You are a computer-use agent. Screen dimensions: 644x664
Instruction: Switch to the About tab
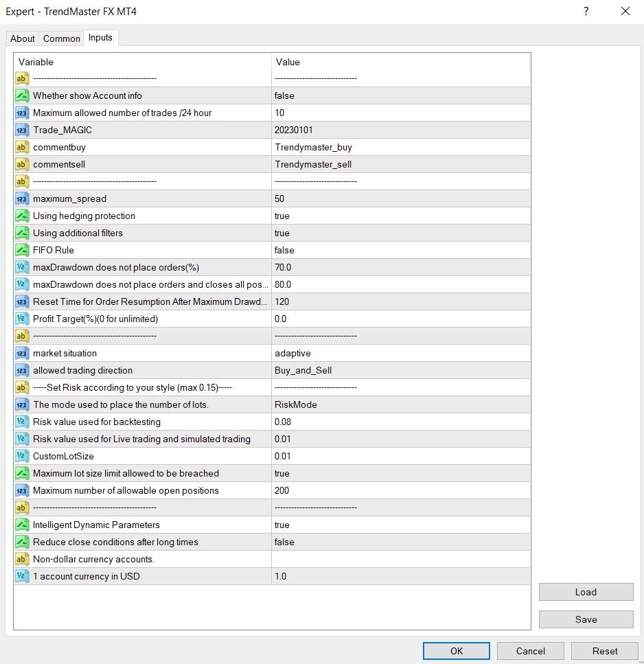22,38
